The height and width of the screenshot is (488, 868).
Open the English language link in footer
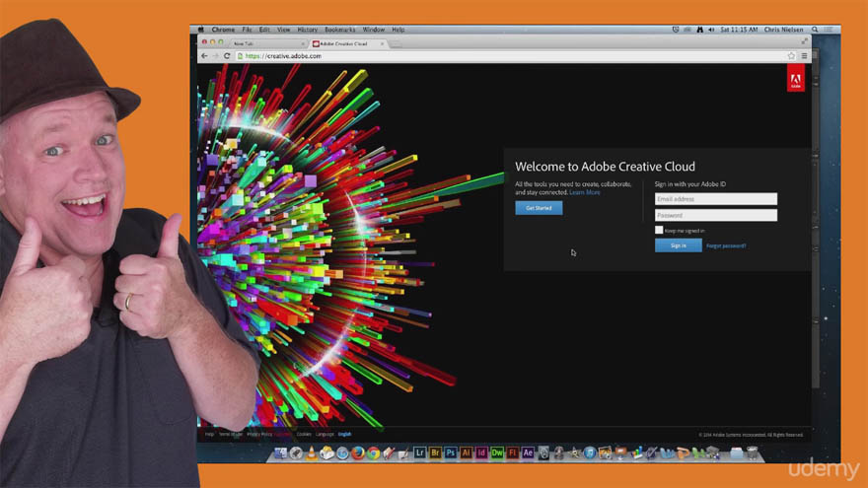(344, 435)
